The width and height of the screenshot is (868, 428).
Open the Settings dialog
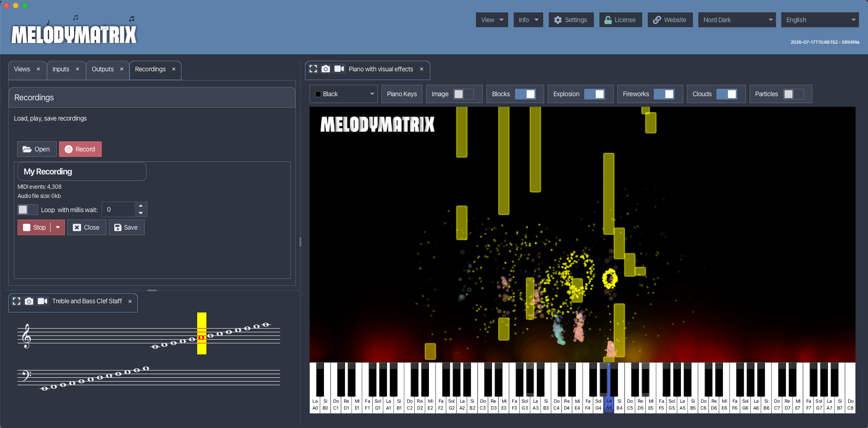tap(571, 20)
